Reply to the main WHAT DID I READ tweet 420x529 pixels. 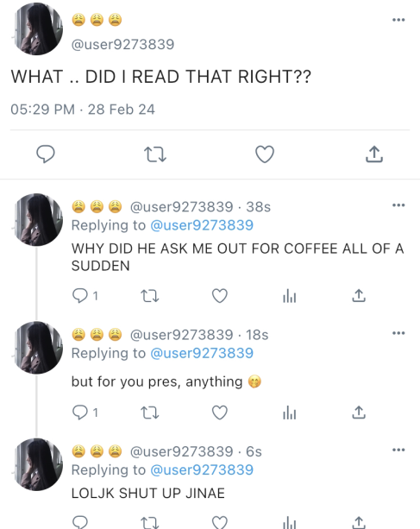tap(46, 154)
